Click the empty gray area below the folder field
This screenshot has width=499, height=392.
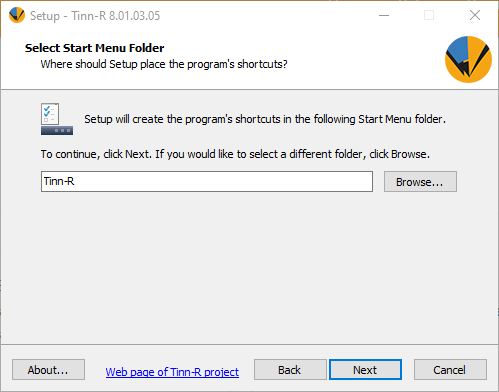[249, 267]
